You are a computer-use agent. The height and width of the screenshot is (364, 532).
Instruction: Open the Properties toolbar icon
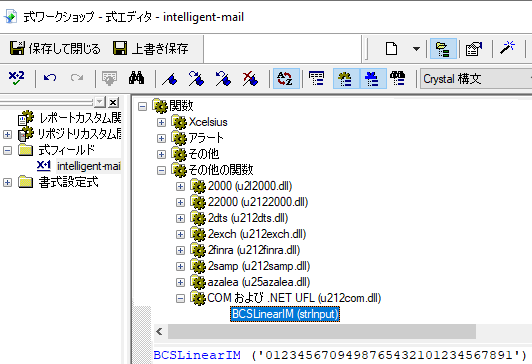(474, 49)
